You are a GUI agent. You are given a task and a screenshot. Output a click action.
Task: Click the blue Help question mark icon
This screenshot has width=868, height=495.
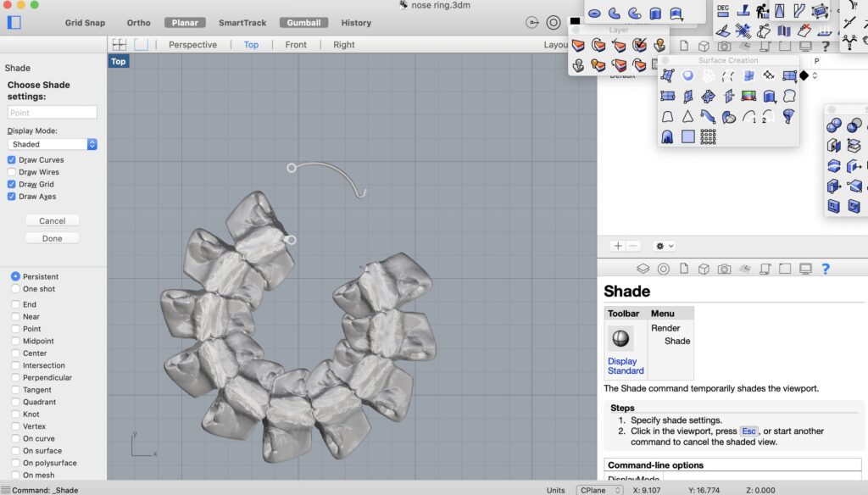pos(826,269)
